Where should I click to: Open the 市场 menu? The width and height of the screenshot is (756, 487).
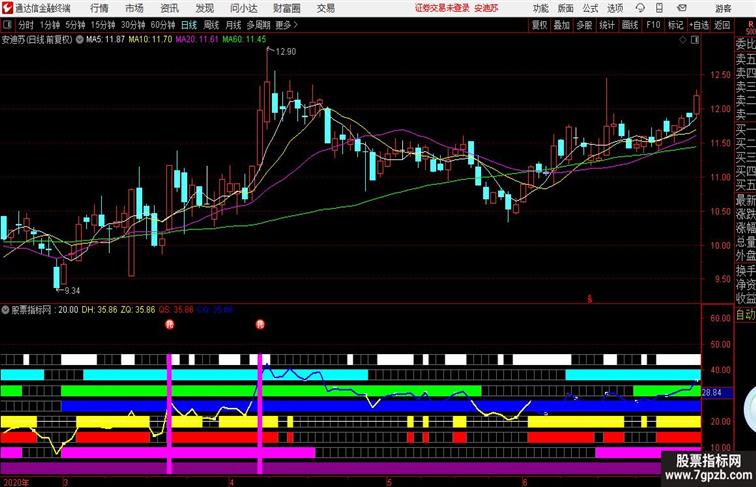(135, 8)
